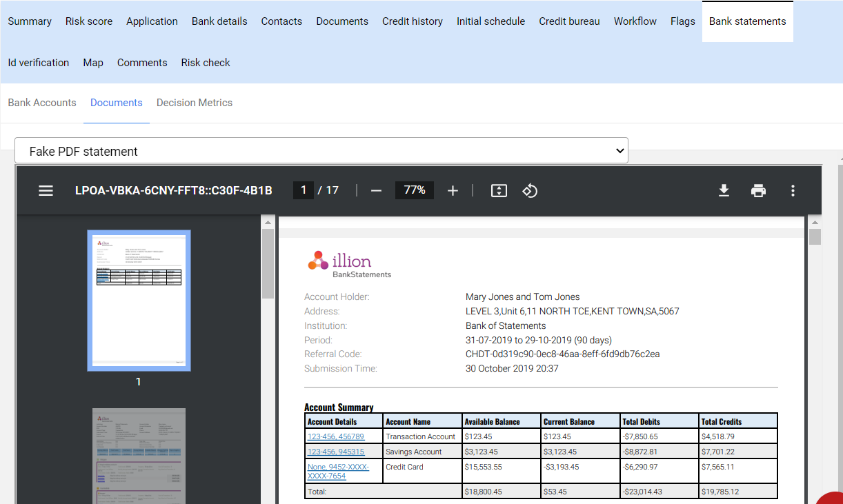This screenshot has width=843, height=504.
Task: Click total credits value $7,701.22
Action: (x=718, y=452)
